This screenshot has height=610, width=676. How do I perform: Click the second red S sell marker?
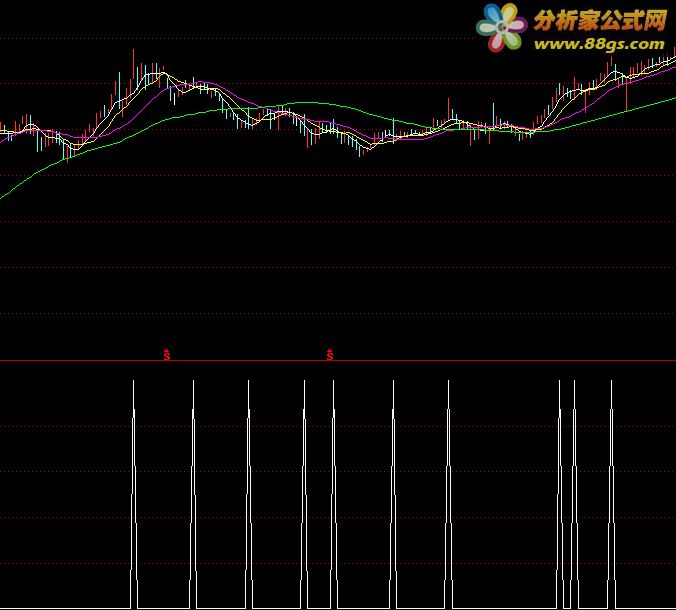(330, 354)
